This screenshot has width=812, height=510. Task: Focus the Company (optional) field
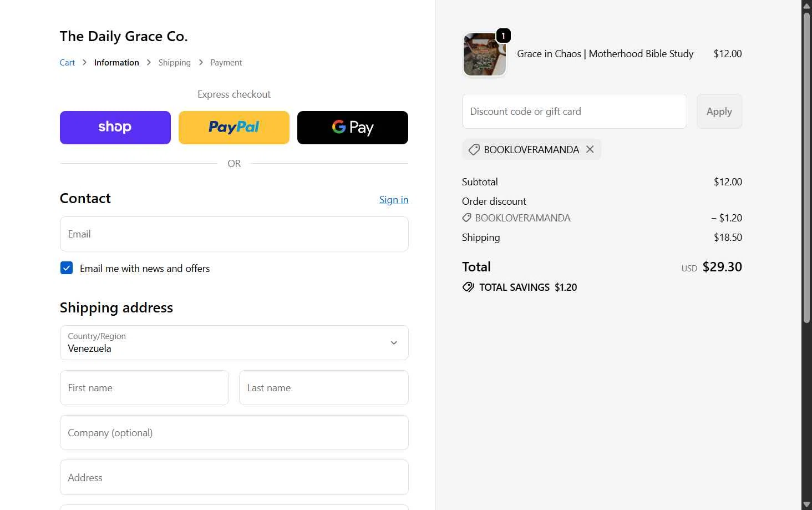point(234,433)
